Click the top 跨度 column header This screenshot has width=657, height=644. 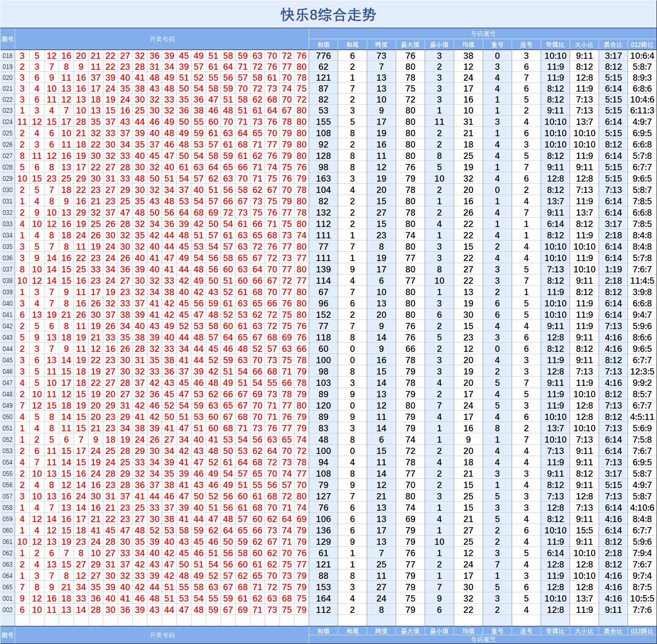point(381,45)
